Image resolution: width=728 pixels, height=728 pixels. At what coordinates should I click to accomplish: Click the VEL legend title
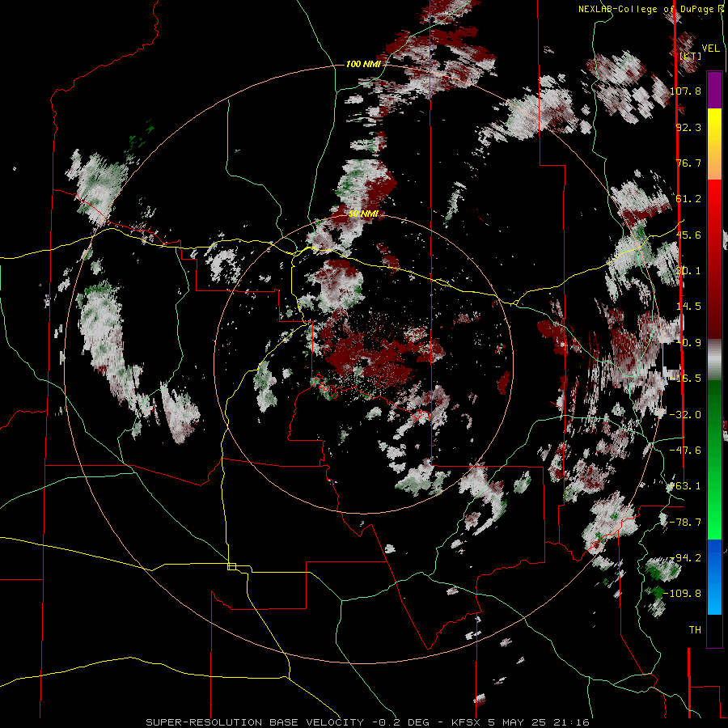710,49
